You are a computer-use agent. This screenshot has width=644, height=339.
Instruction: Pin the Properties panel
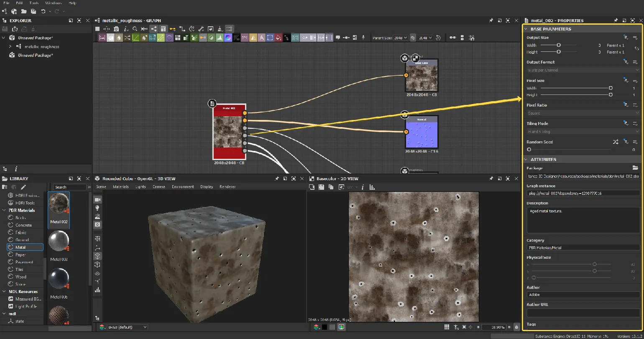tap(616, 20)
